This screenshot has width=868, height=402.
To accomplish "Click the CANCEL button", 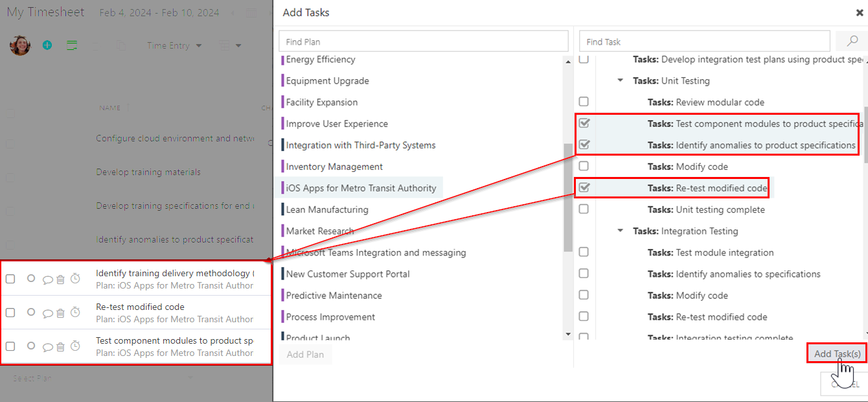I will point(845,384).
